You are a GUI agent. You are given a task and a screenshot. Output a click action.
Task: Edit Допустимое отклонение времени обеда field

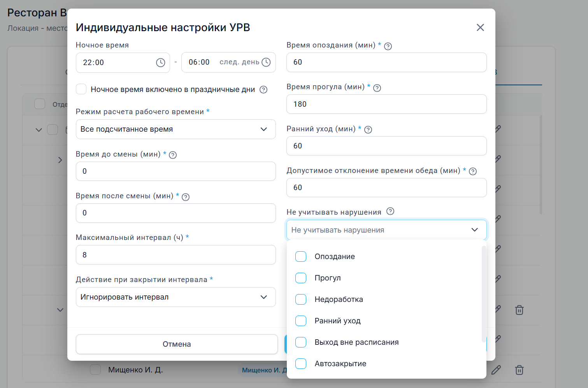coord(386,187)
